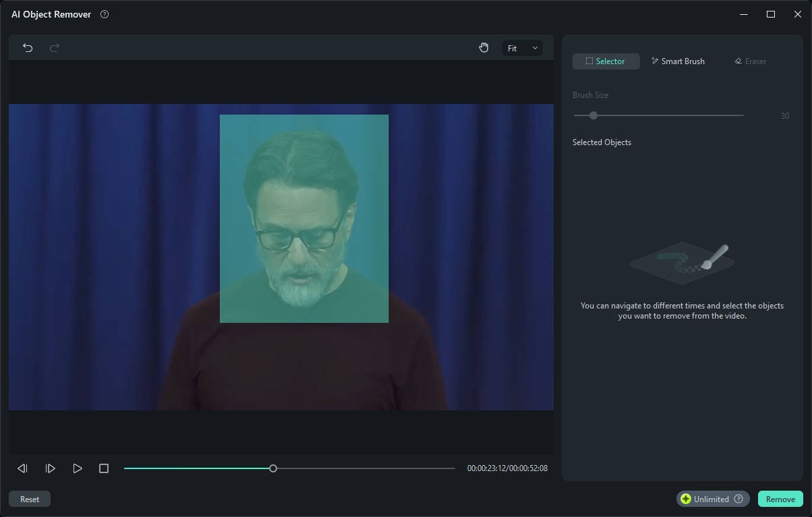Switch to the Selector tool
Viewport: 812px width, 517px height.
(606, 61)
